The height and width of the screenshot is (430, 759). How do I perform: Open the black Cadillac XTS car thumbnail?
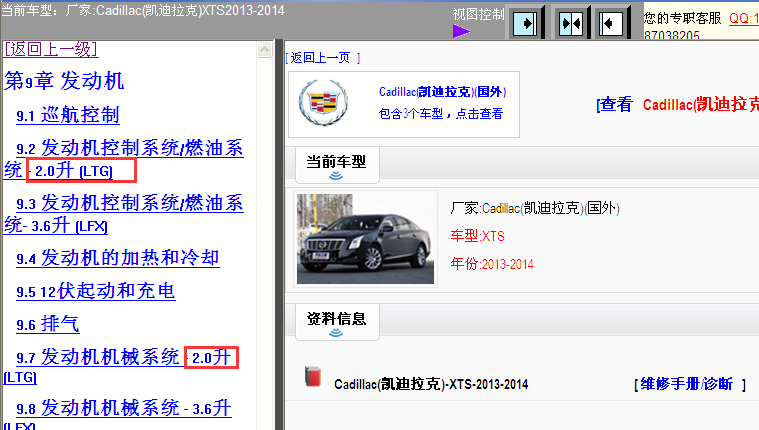pyautogui.click(x=365, y=239)
